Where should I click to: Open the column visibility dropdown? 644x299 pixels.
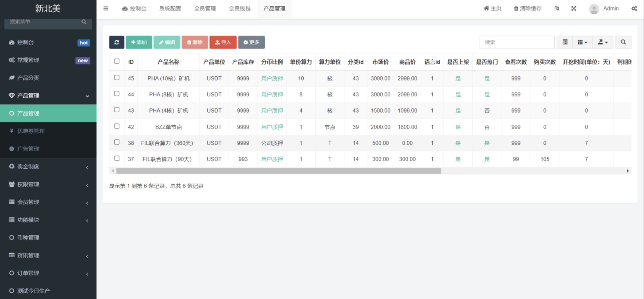pyautogui.click(x=582, y=42)
